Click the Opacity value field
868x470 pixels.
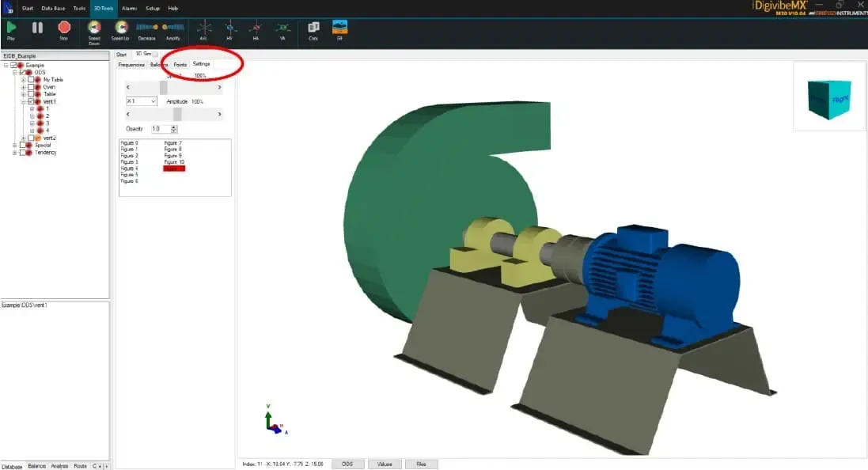point(161,129)
